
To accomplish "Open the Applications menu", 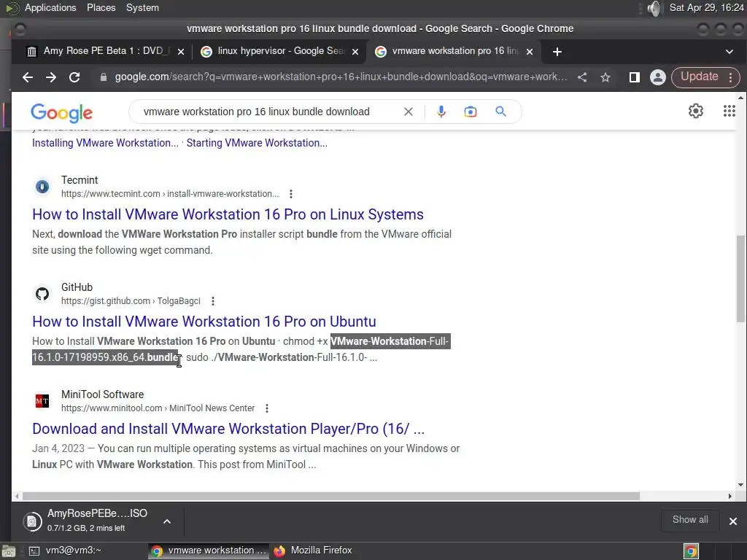I will [x=50, y=7].
